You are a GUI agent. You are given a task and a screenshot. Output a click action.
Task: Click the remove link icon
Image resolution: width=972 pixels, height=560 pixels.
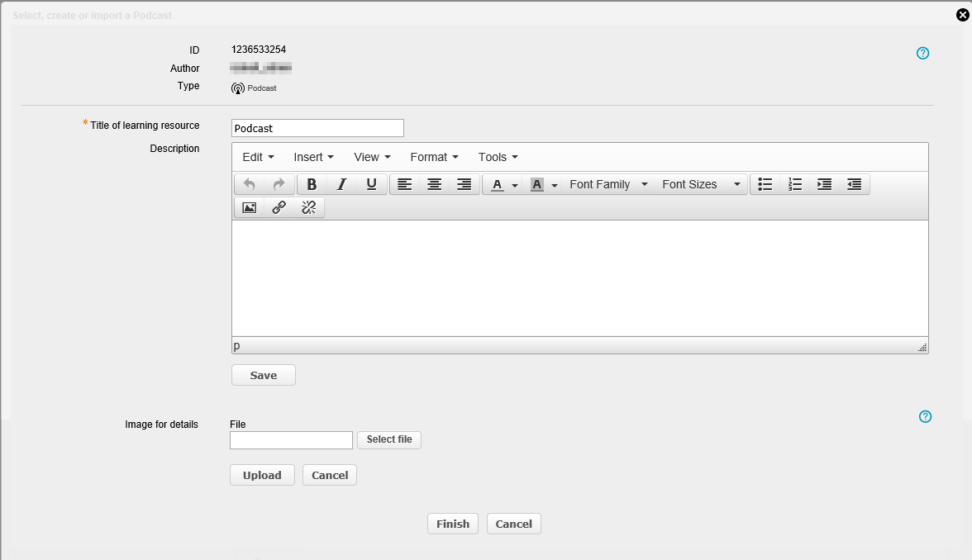pyautogui.click(x=308, y=207)
